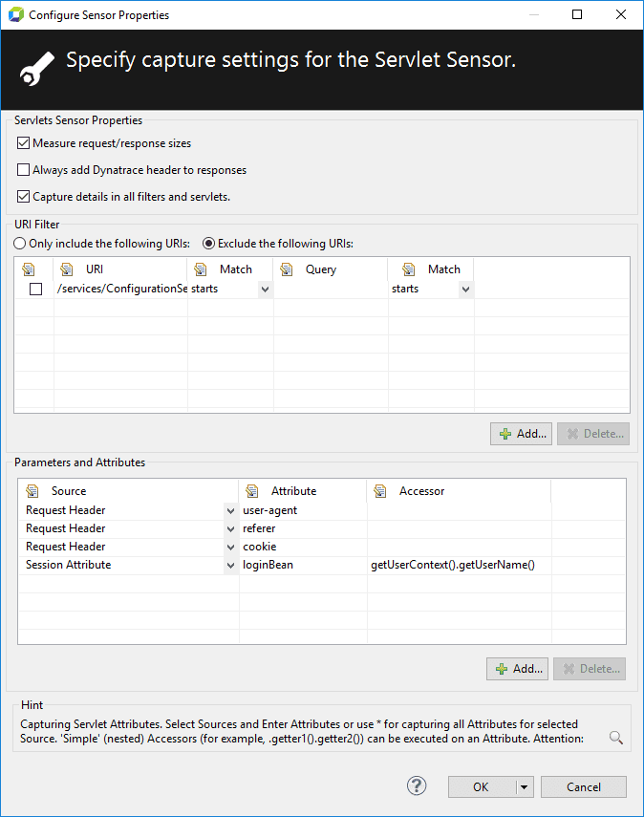Click the empty Accessor cell for cookie
Image resolution: width=644 pixels, height=817 pixels.
[460, 548]
